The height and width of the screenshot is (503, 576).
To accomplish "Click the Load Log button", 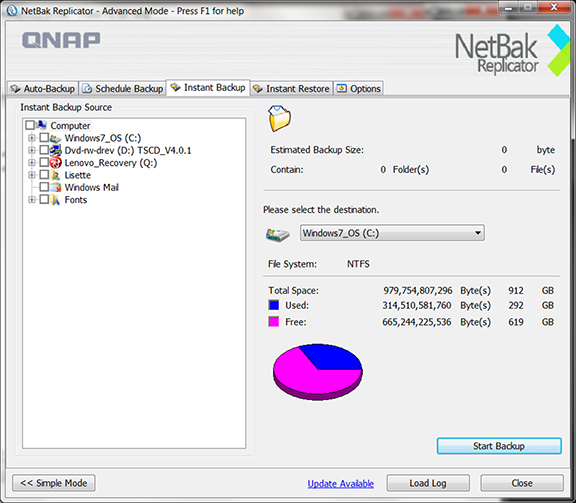I will click(428, 483).
